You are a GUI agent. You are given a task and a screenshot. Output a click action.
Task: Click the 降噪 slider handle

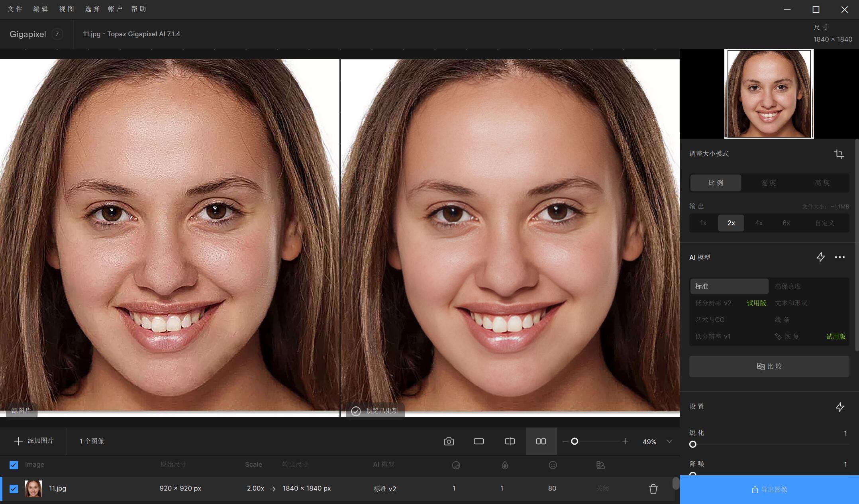[x=693, y=474]
